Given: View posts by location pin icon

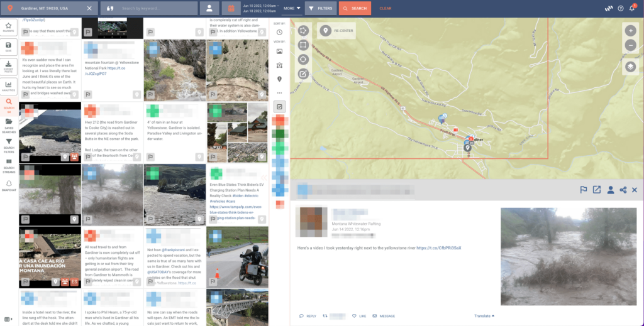Looking at the screenshot, I should (279, 79).
